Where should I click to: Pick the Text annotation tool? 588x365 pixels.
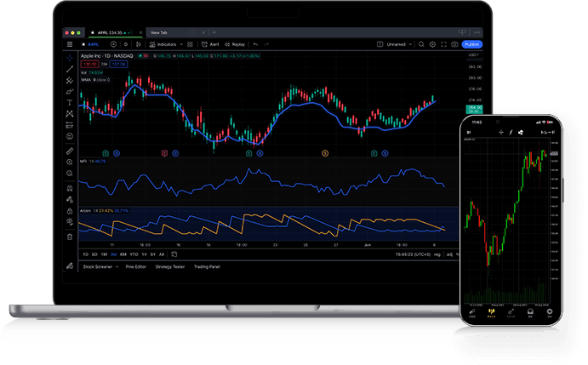pos(69,102)
